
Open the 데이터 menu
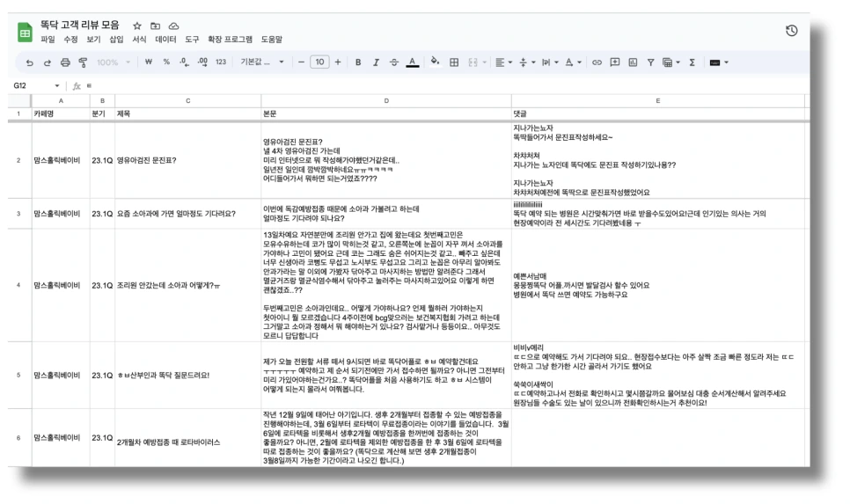165,40
